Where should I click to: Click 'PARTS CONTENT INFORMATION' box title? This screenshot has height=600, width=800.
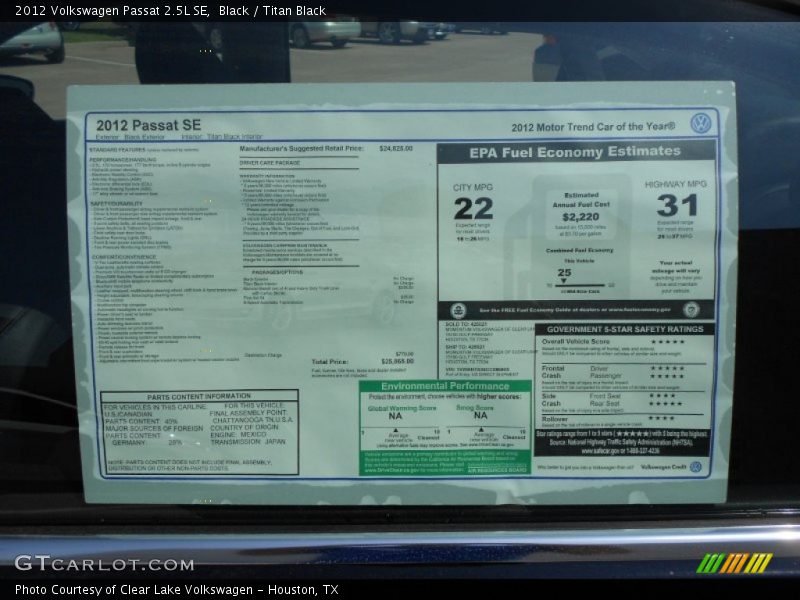click(x=199, y=396)
